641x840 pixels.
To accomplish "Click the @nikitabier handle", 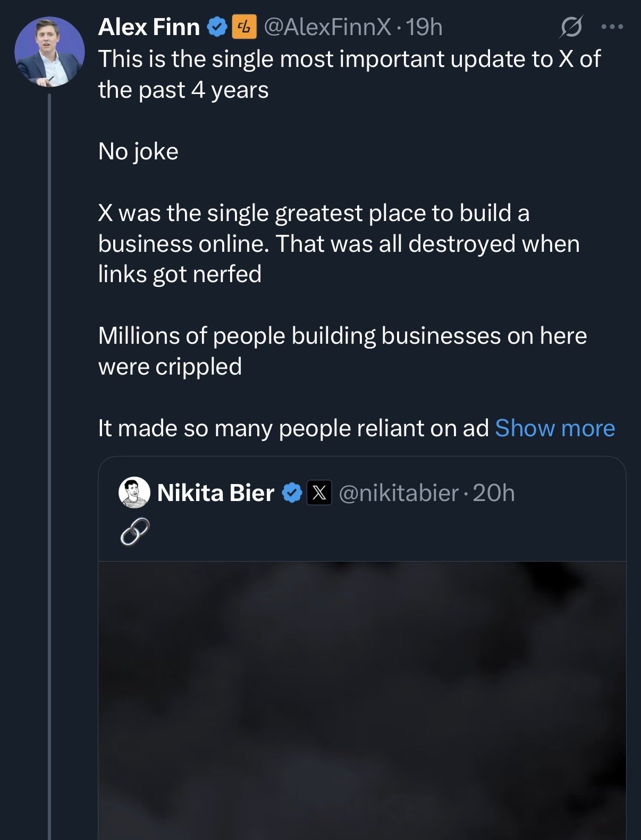I will pyautogui.click(x=399, y=493).
